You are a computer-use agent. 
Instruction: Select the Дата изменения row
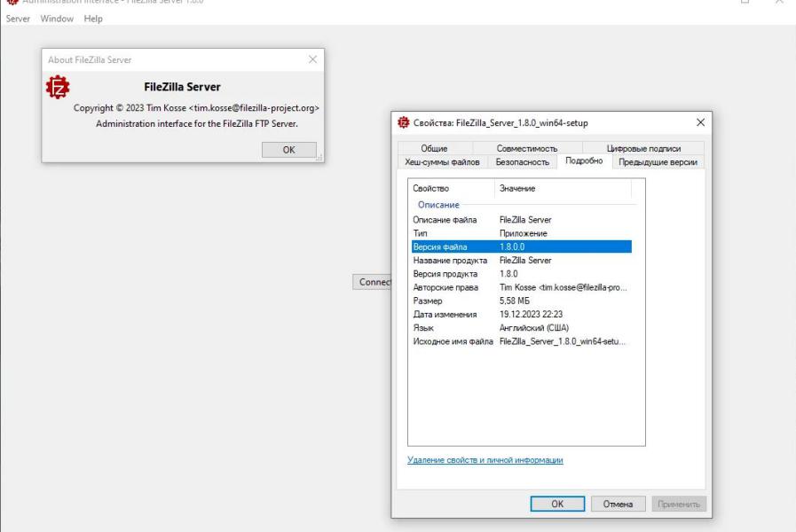(x=522, y=315)
